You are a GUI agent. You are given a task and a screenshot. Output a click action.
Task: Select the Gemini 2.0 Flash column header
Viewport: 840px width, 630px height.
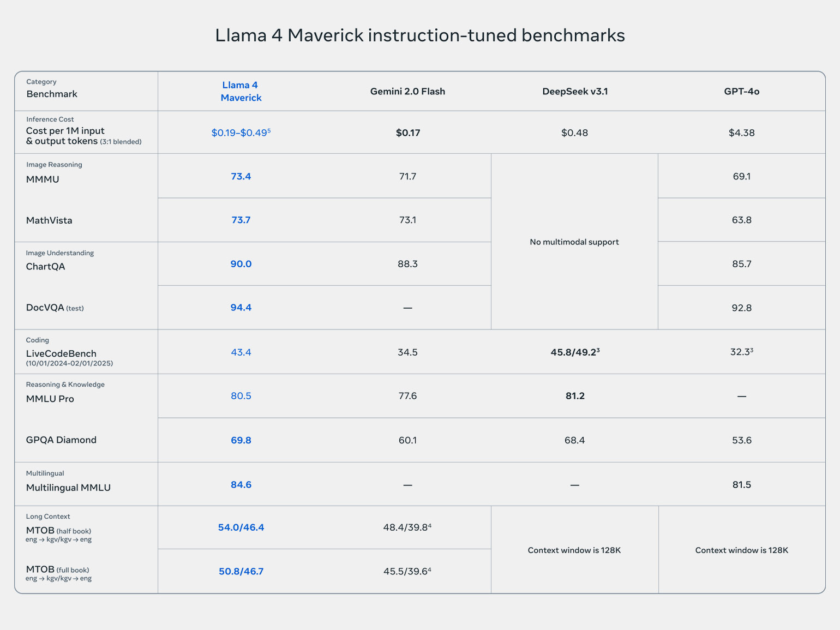pyautogui.click(x=407, y=92)
